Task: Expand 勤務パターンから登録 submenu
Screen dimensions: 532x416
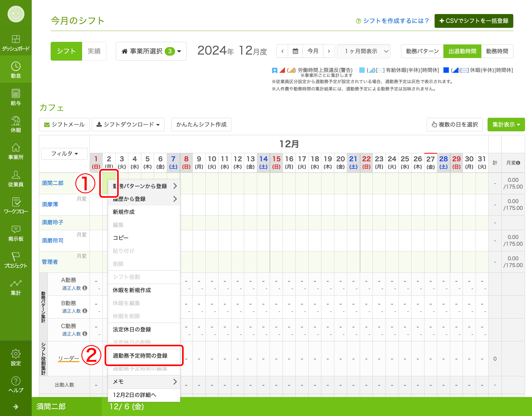Action: [x=144, y=186]
